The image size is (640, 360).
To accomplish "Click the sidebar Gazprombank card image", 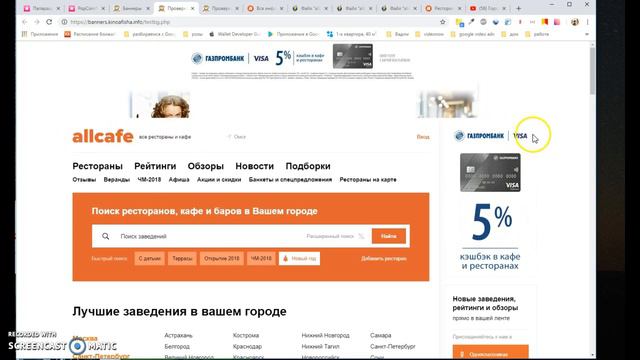I will point(490,172).
